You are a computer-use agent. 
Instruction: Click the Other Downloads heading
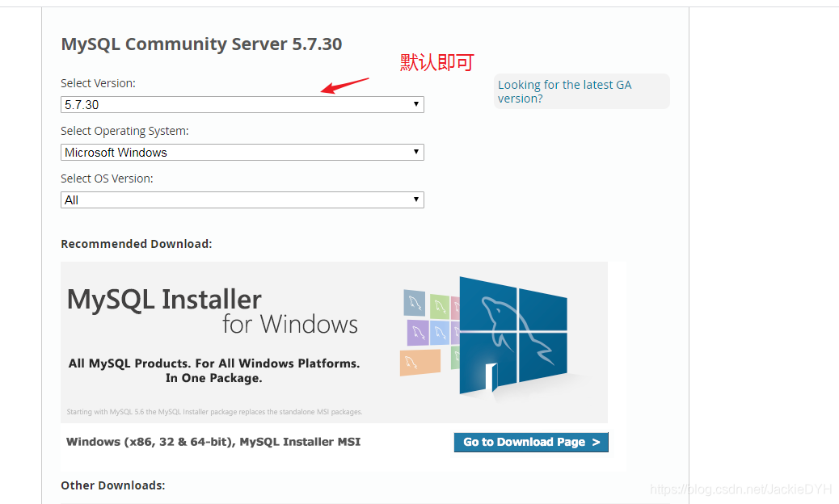pos(113,485)
